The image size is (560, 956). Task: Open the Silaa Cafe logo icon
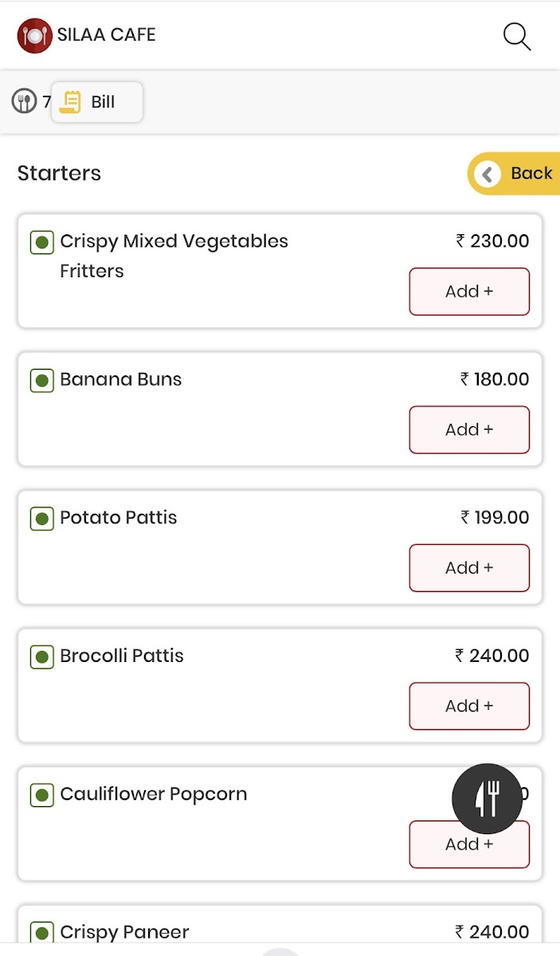click(x=34, y=35)
